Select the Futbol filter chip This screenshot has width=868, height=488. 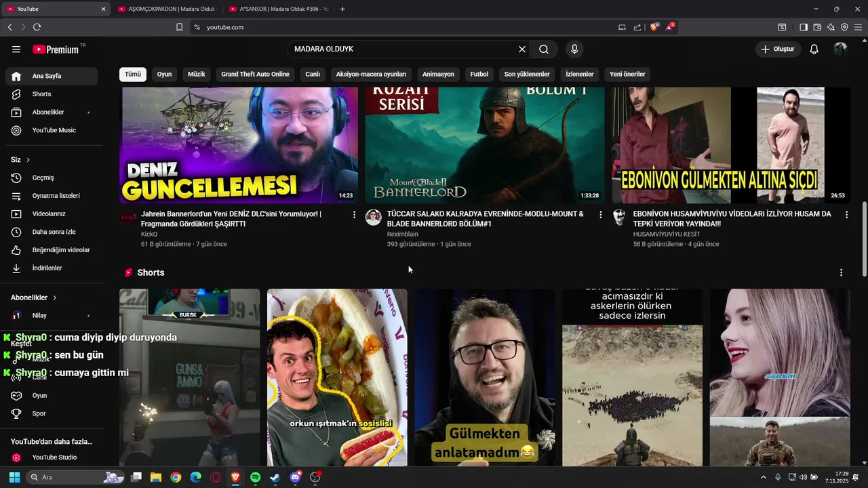[479, 74]
